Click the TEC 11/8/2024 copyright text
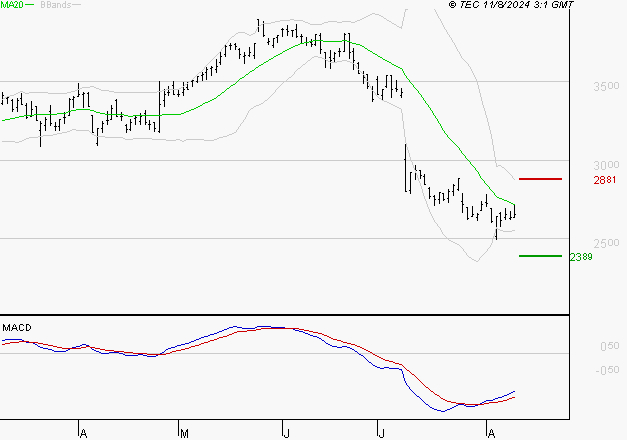This screenshot has height=440, width=627. (x=511, y=5)
